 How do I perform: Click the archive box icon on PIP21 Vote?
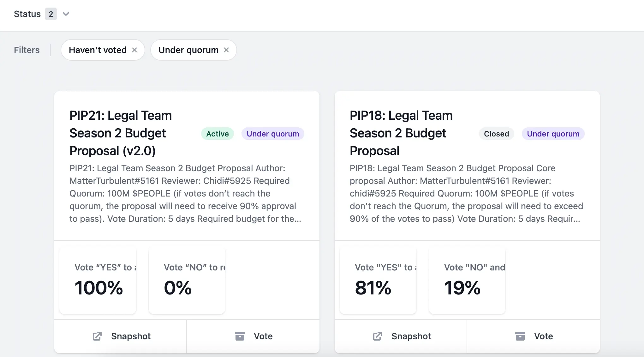click(x=240, y=336)
